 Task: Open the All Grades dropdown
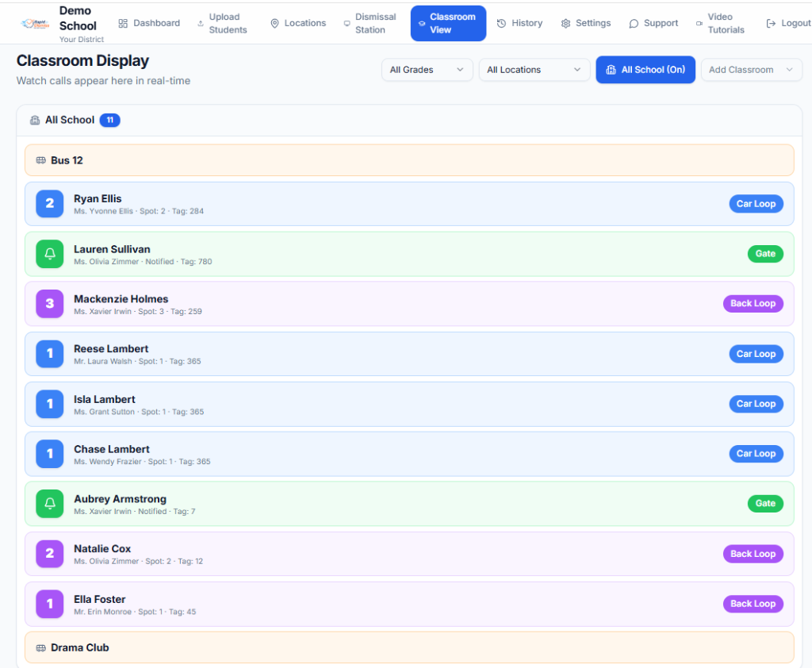(x=427, y=70)
